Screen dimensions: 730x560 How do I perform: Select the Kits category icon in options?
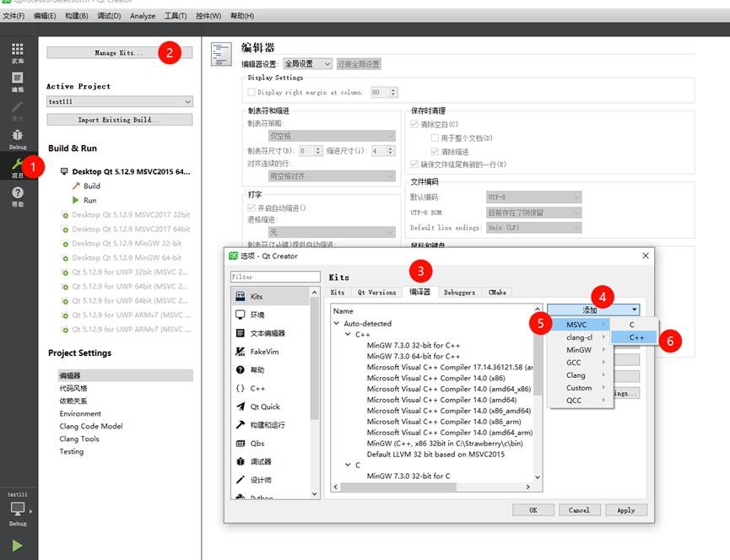coord(241,296)
